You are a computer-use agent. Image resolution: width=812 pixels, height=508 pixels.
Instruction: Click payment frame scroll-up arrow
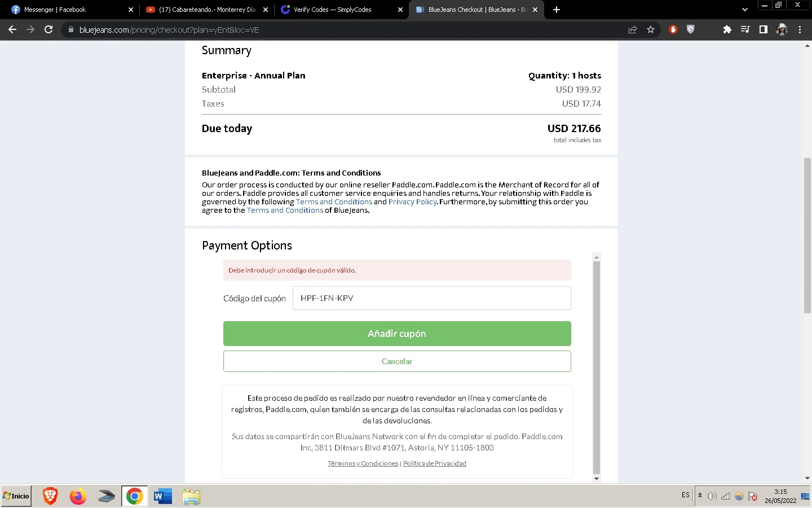point(597,257)
